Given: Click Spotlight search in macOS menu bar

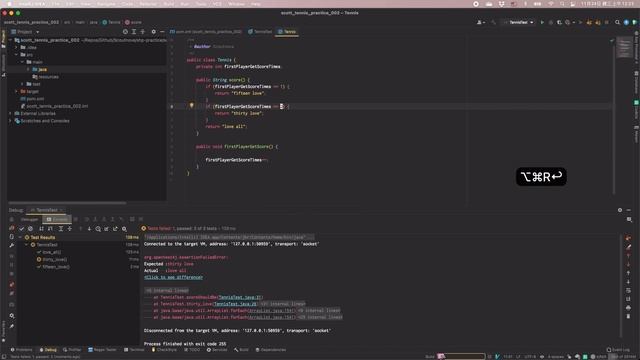Looking at the screenshot, I should [562, 4].
